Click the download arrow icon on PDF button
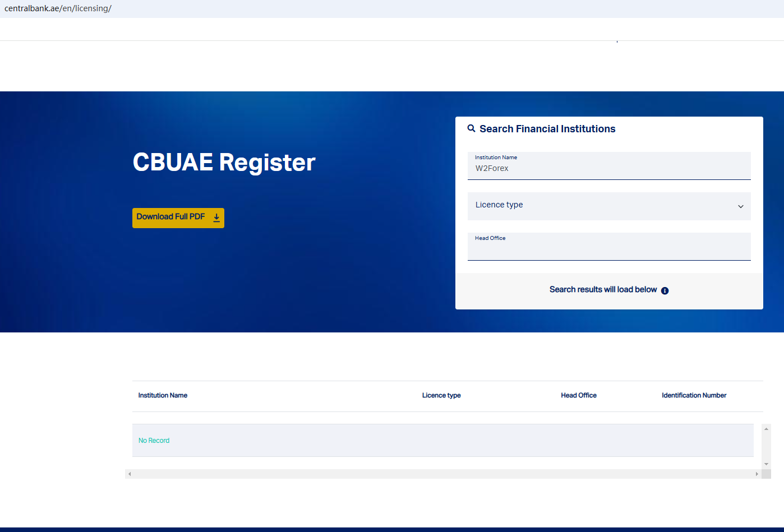 (x=216, y=218)
